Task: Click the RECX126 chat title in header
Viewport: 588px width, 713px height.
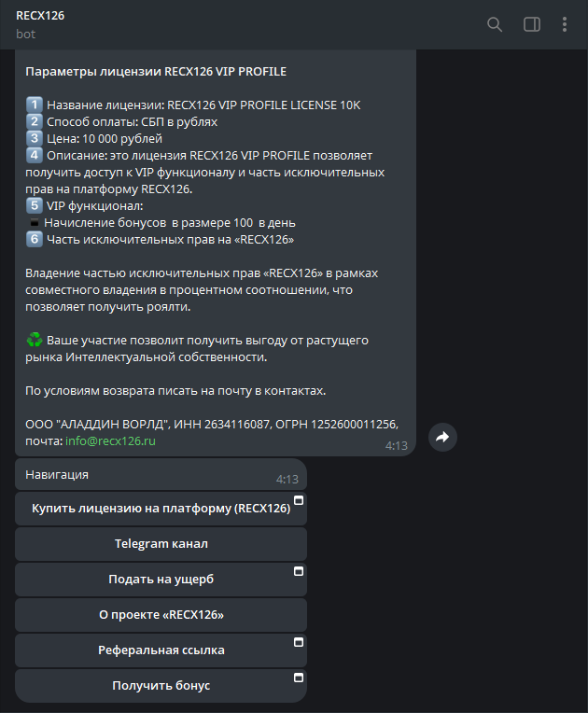Action: [40, 16]
